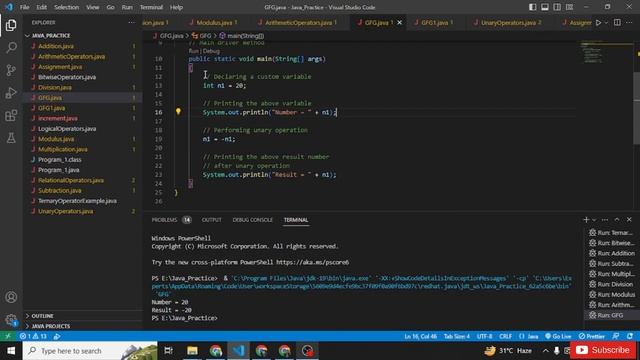Click the Prettier status bar item
This screenshot has width=640, height=360.
591,336
